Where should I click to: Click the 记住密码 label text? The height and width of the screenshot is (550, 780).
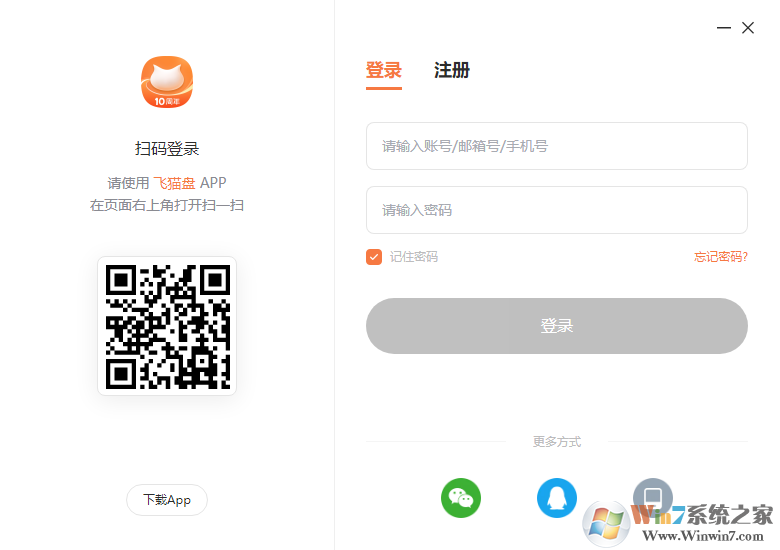pos(413,257)
